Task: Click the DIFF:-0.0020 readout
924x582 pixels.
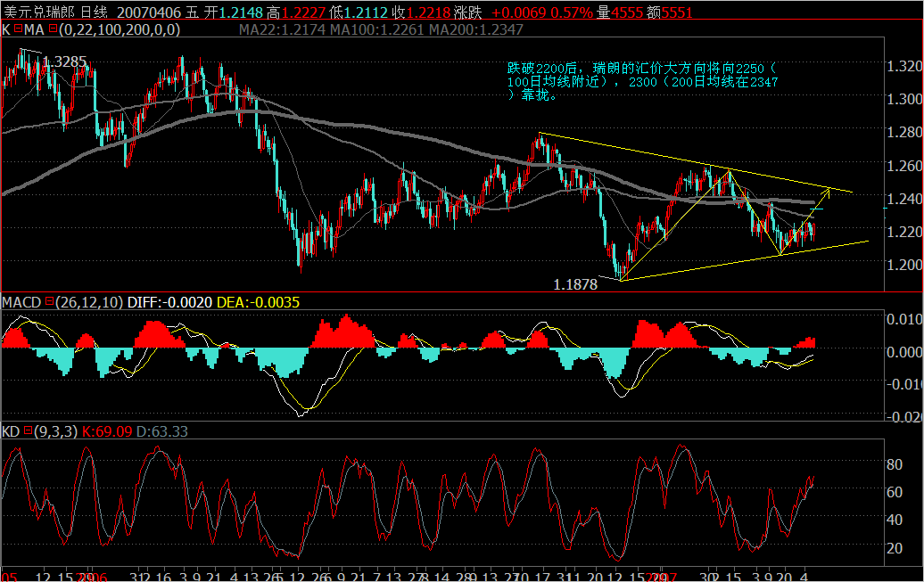Action: pyautogui.click(x=169, y=302)
